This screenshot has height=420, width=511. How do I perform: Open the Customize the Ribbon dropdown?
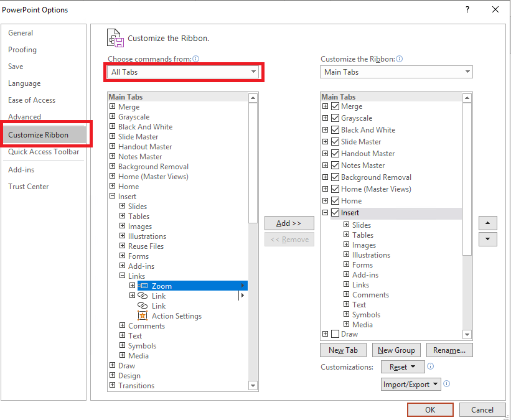point(396,72)
